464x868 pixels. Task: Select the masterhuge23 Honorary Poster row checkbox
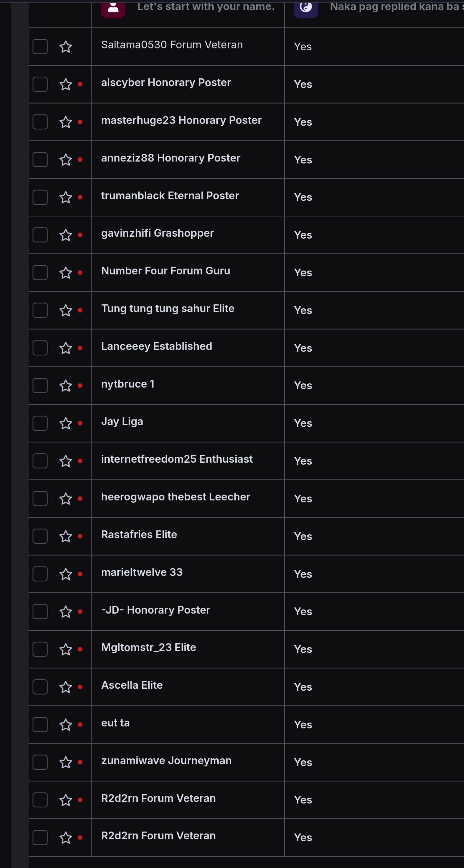[40, 122]
